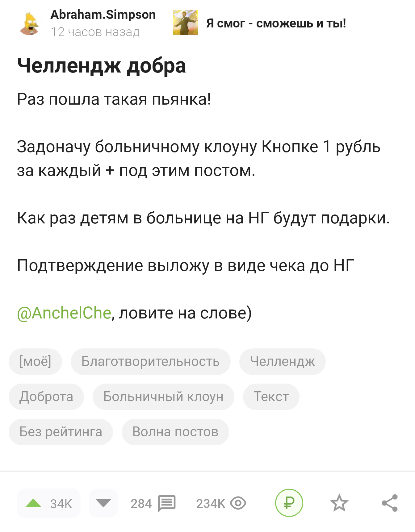Open the community avatar thumbnail

click(185, 23)
